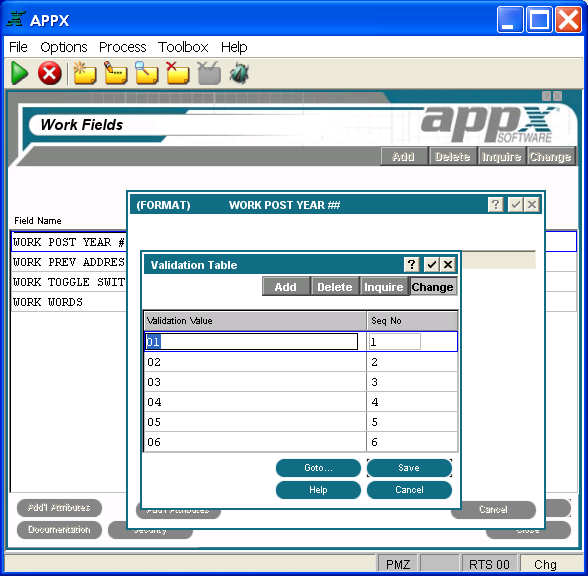
Task: Click the PMZ status bar entry
Action: pos(398,564)
